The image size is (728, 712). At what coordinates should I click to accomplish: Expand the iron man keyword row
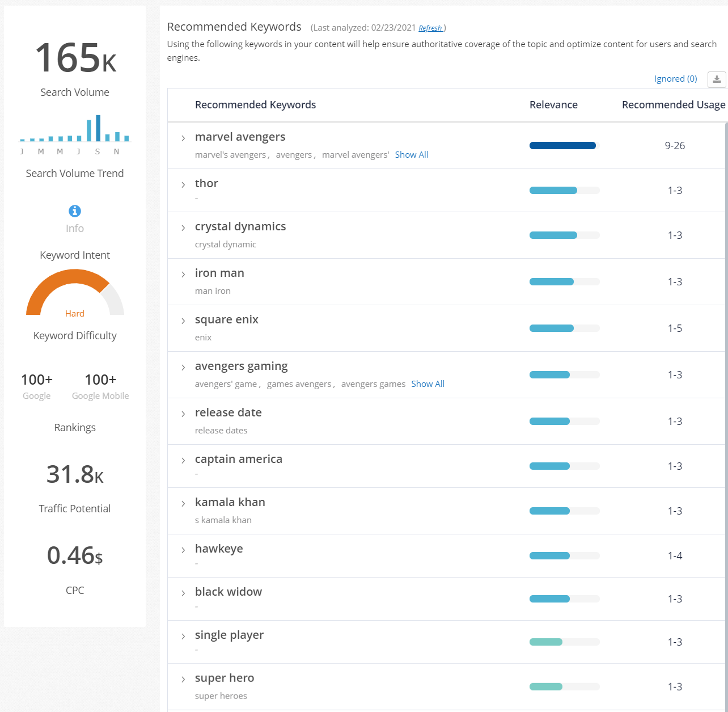click(183, 275)
